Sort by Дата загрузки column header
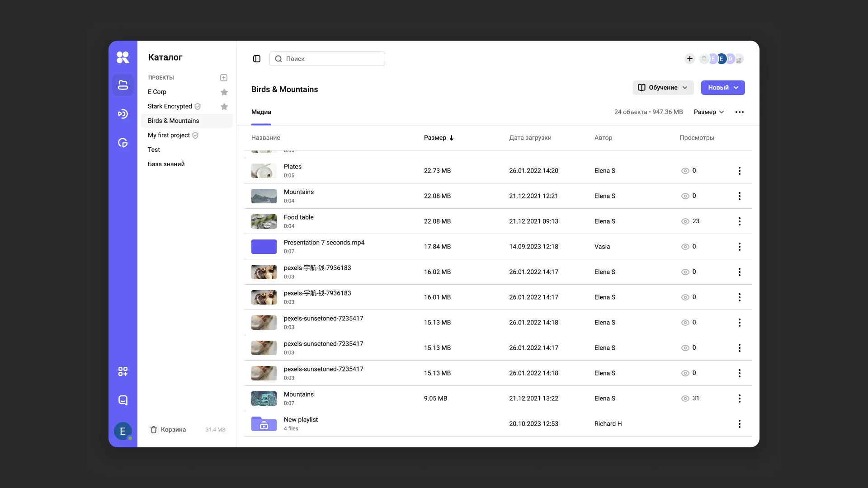868x488 pixels. (x=530, y=138)
